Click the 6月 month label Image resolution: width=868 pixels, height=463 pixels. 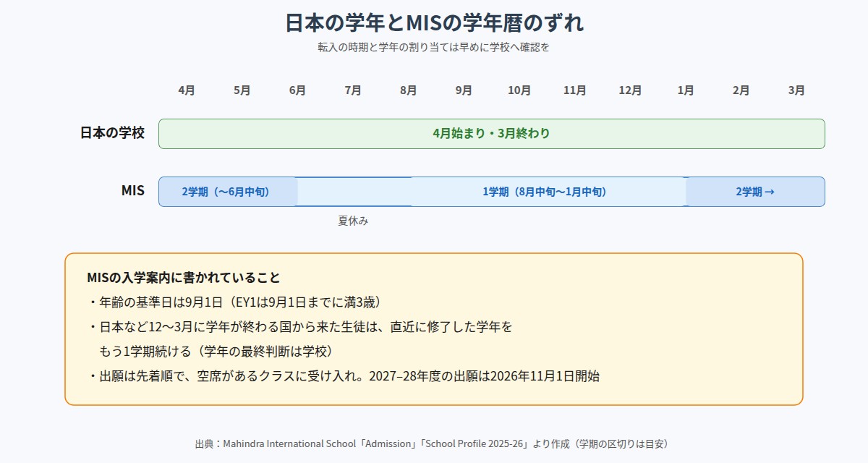297,90
